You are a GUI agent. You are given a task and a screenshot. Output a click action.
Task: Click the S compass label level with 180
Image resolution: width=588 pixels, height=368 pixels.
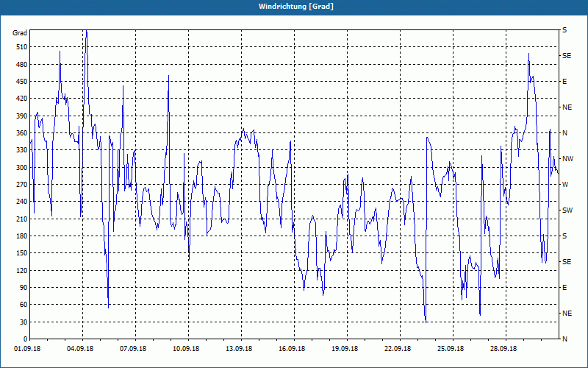pos(564,236)
